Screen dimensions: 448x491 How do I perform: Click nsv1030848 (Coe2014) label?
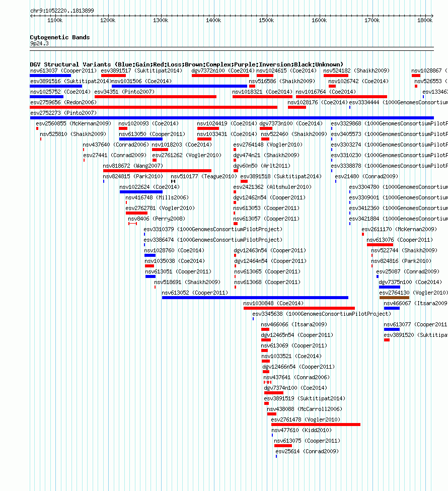[x=273, y=304]
